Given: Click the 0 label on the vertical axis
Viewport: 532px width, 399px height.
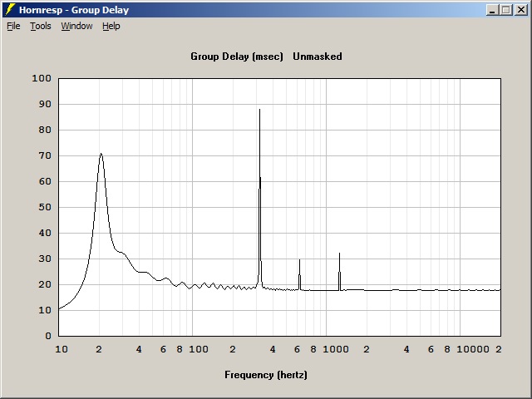Looking at the screenshot, I should point(48,336).
